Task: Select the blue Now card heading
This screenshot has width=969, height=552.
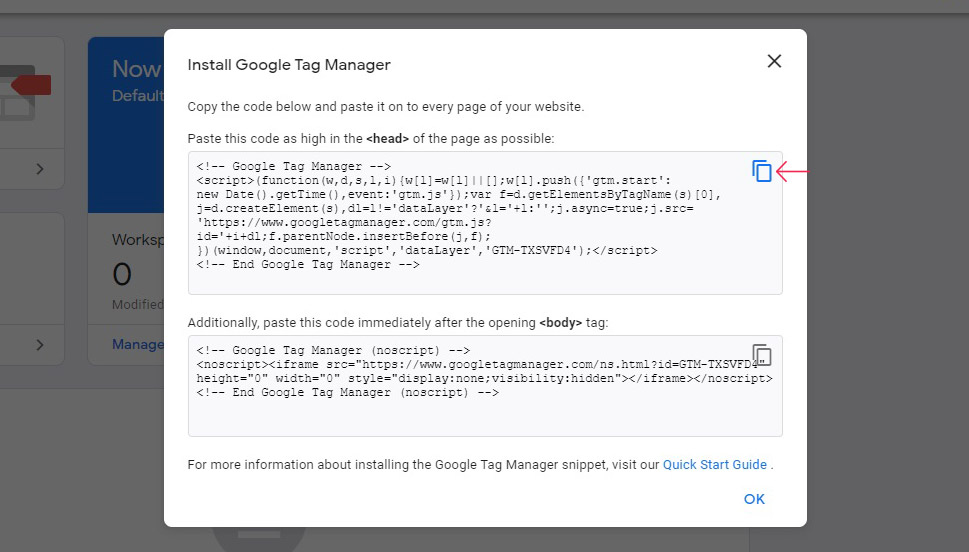Action: click(137, 69)
